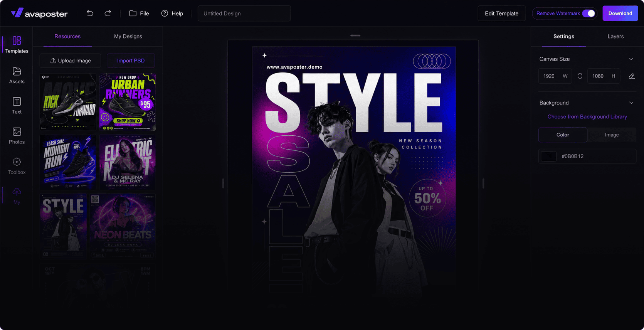Click www.avaposter.demo text on poster
This screenshot has height=330, width=644.
coord(294,67)
